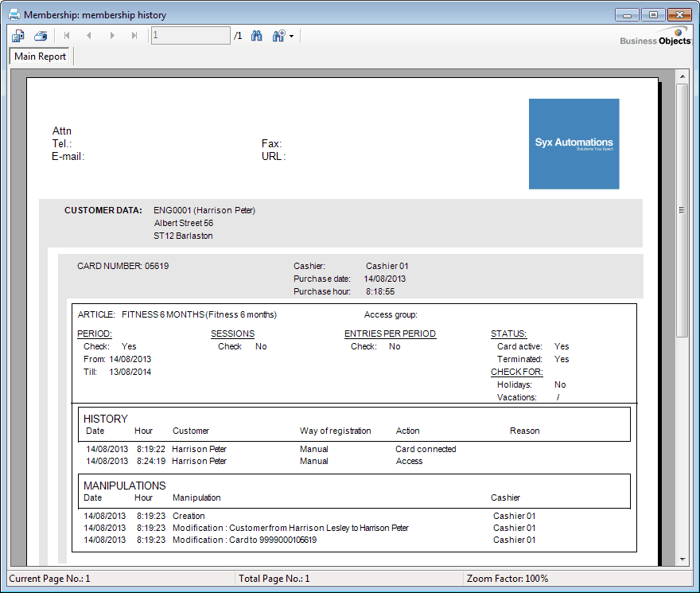Image resolution: width=700 pixels, height=593 pixels.
Task: Go to the previous page
Action: coord(89,36)
